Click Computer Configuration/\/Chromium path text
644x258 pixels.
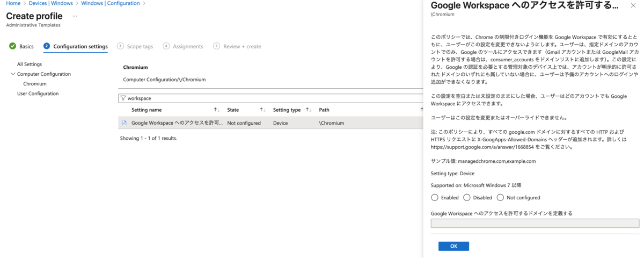(x=164, y=80)
